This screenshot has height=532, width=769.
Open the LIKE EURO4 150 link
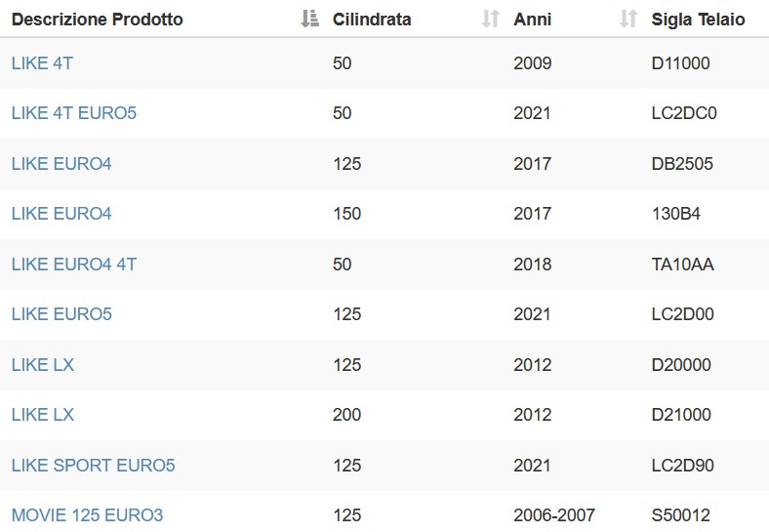[61, 214]
